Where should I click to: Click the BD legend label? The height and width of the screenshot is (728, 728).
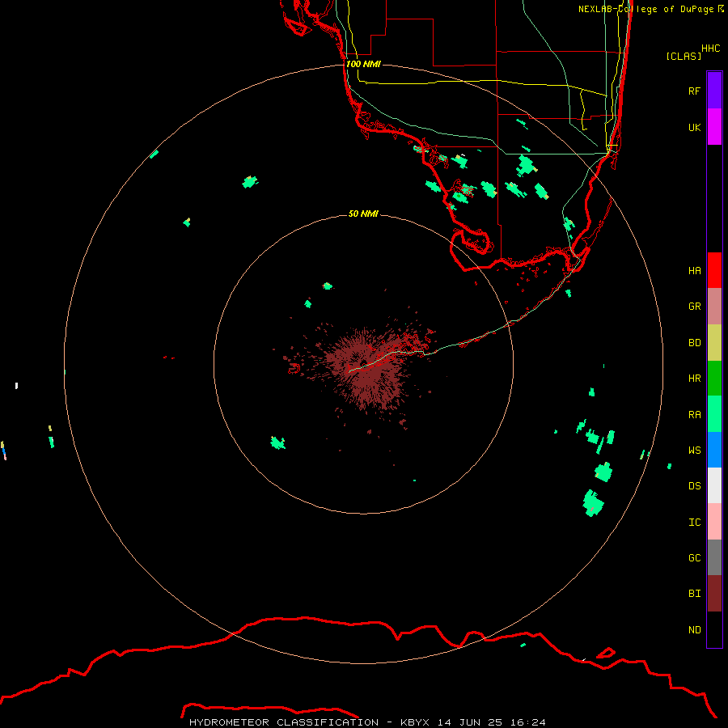694,343
